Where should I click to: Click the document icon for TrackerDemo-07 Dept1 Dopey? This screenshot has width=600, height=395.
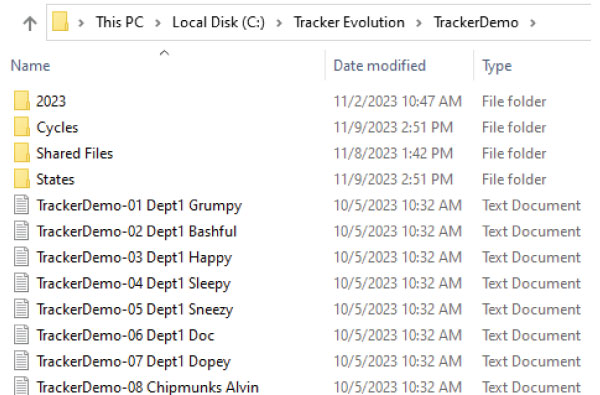[x=21, y=361]
